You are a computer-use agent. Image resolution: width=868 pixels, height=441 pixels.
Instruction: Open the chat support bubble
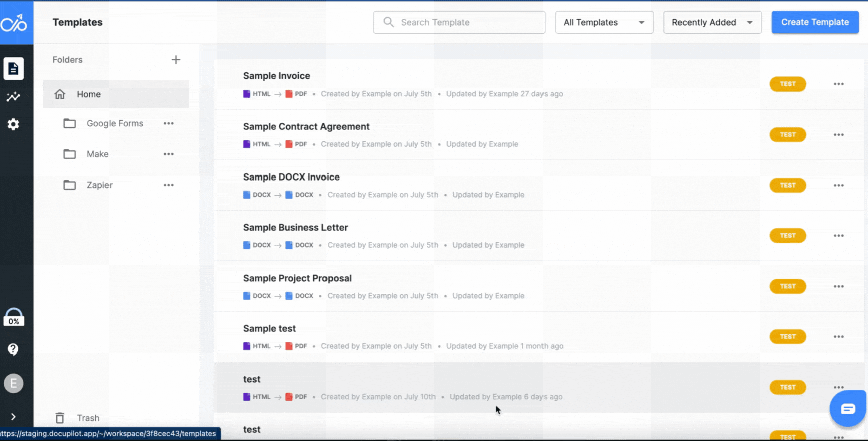pyautogui.click(x=848, y=408)
